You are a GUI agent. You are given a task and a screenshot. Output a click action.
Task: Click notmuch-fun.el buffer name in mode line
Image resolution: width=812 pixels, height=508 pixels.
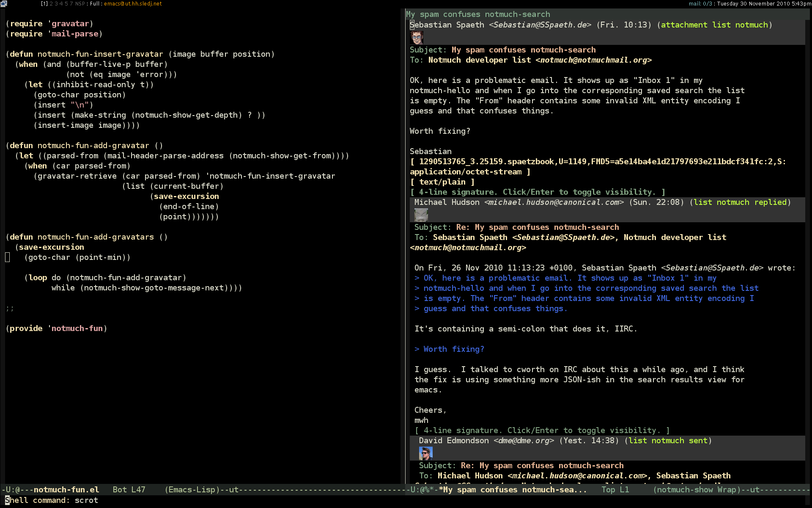(66, 490)
